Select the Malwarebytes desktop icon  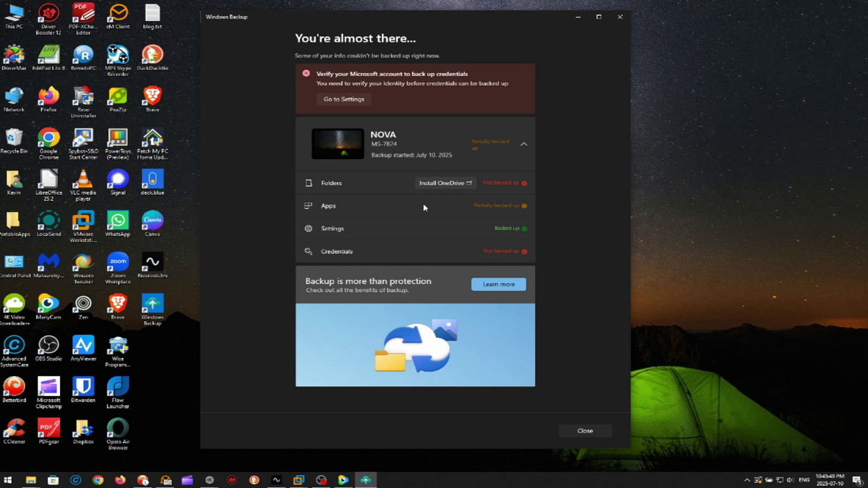pos(48,266)
